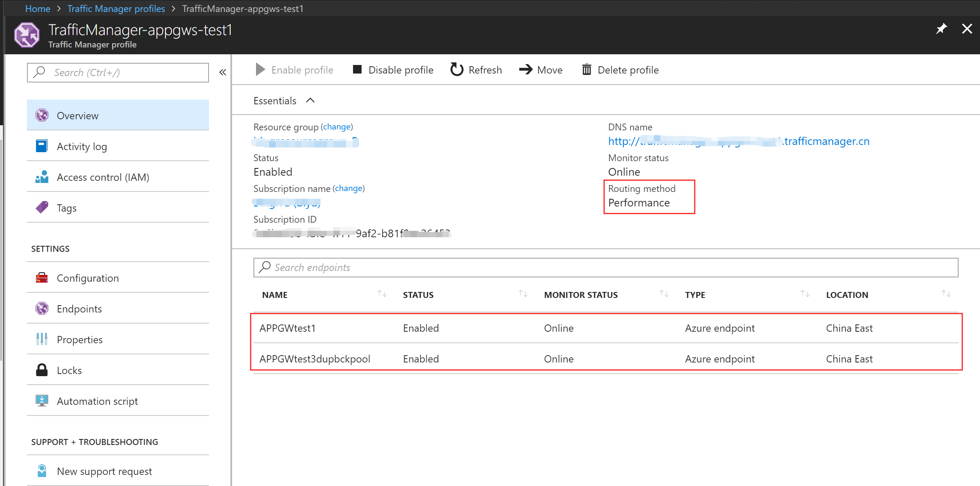Screen dimensions: 980x486
Task: Click the Delete profile trash icon
Action: [x=586, y=70]
